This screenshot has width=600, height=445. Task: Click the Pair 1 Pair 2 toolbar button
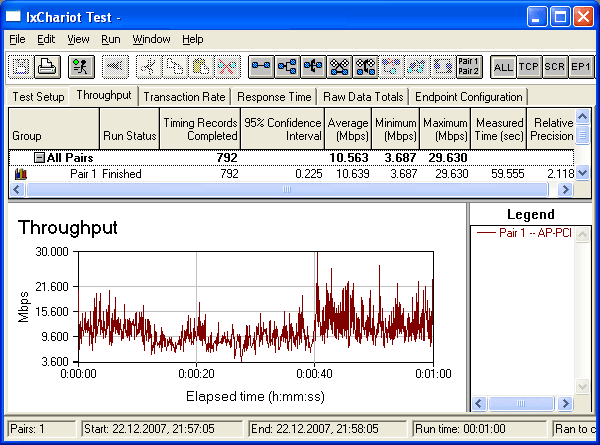tap(469, 67)
